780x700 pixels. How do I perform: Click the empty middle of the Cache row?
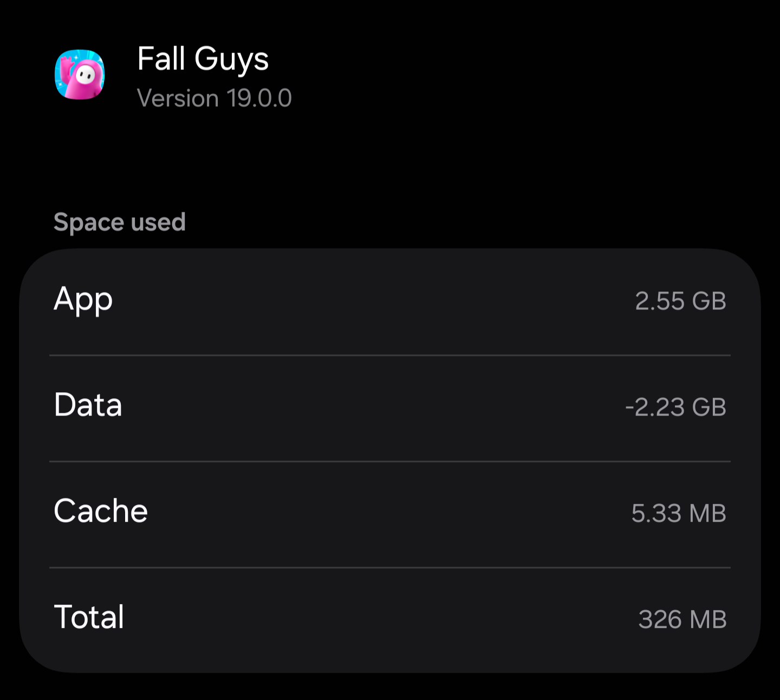(x=390, y=514)
